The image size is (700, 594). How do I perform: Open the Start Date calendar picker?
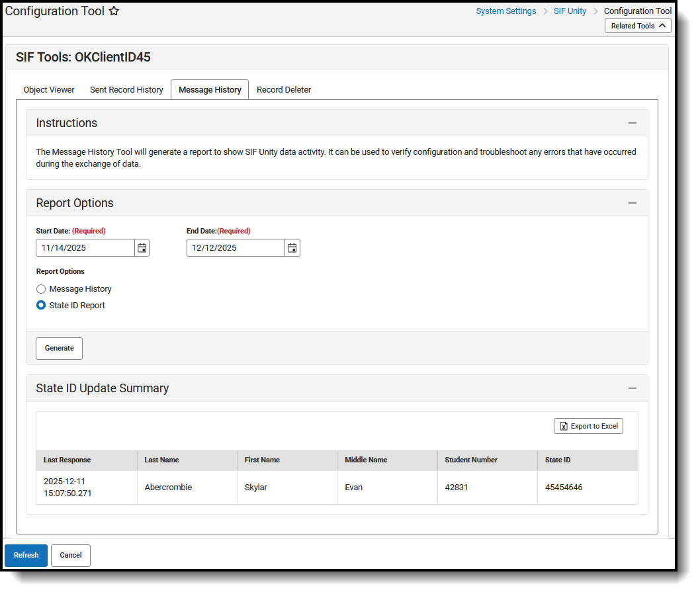tap(142, 247)
